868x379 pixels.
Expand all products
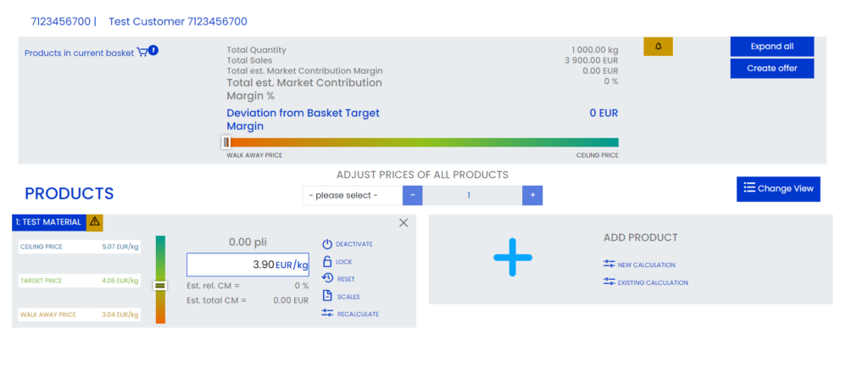(x=772, y=47)
